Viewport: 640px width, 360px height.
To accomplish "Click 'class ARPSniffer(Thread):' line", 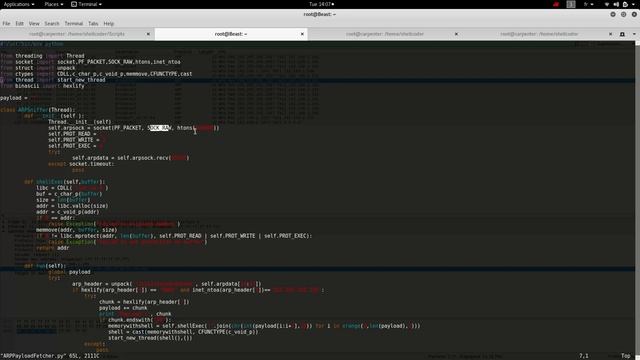I will tap(38, 110).
